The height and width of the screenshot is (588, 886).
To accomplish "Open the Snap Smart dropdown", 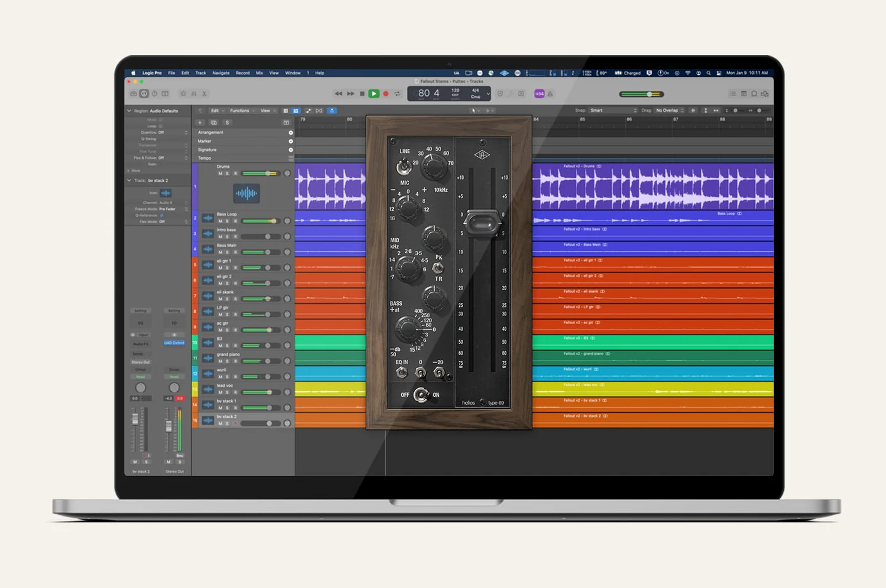I will pos(613,111).
